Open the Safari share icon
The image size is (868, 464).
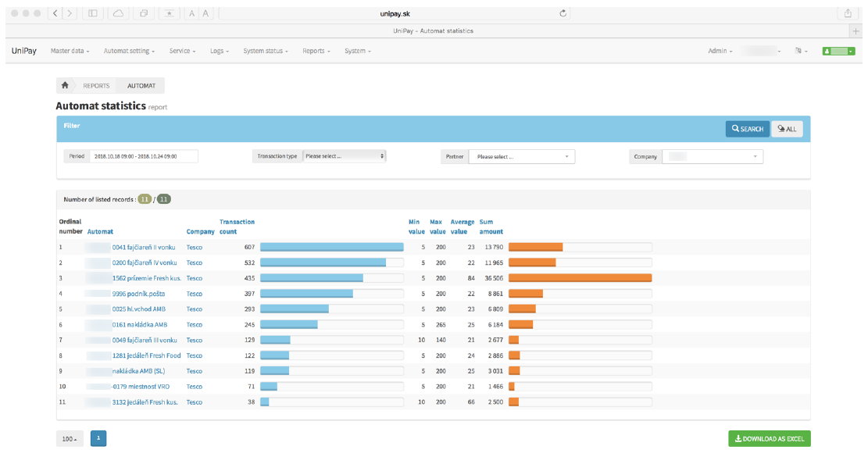coord(848,13)
